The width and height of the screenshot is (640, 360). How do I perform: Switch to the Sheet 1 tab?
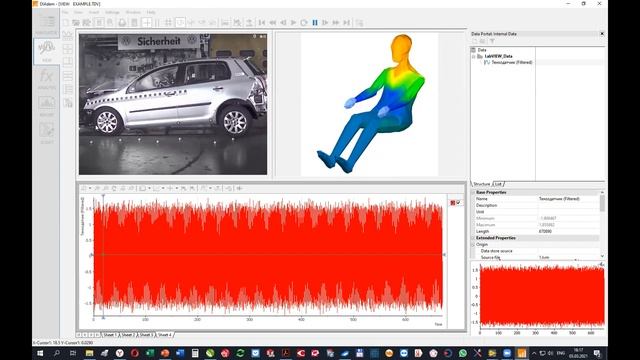click(x=110, y=335)
